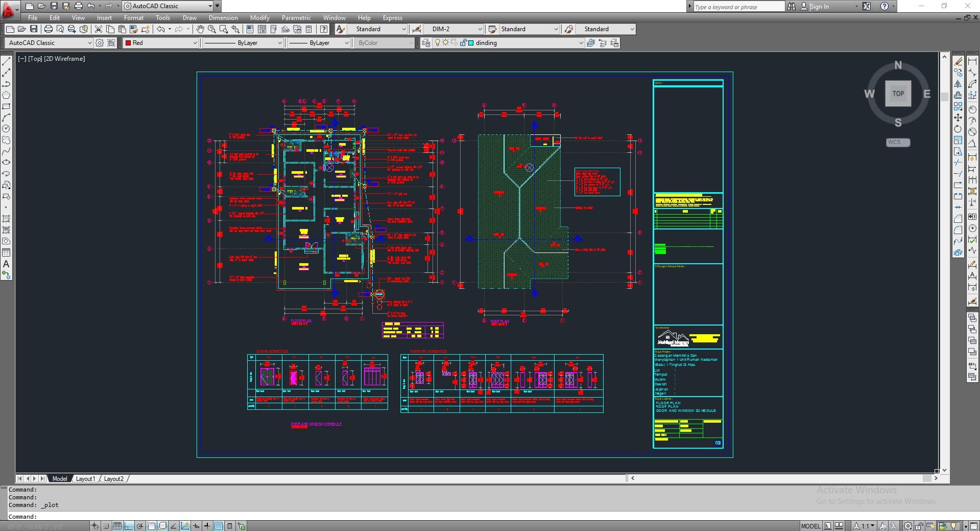
Task: Click the Plot printer icon in the toolbar
Action: tap(48, 29)
